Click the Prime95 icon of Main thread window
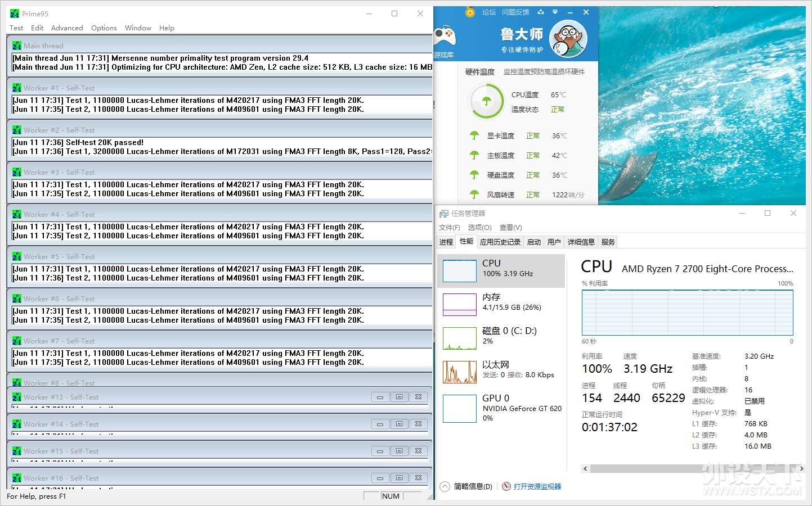Viewport: 812px width, 506px height. [x=17, y=46]
